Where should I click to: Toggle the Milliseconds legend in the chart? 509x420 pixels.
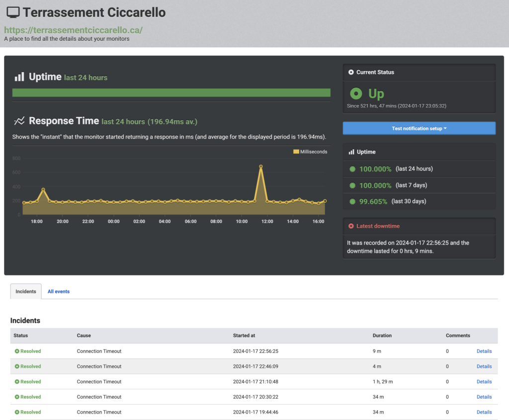pyautogui.click(x=310, y=152)
